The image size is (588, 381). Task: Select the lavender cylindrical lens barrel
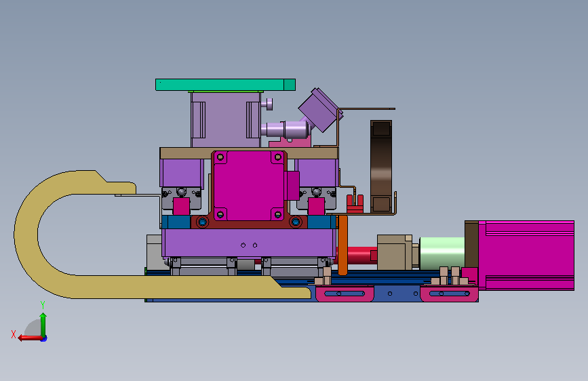coord(287,129)
